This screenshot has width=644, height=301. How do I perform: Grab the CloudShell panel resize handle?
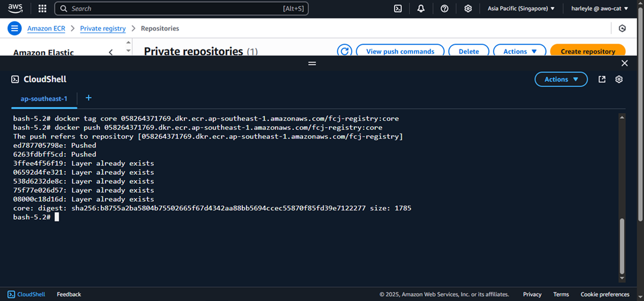[312, 63]
